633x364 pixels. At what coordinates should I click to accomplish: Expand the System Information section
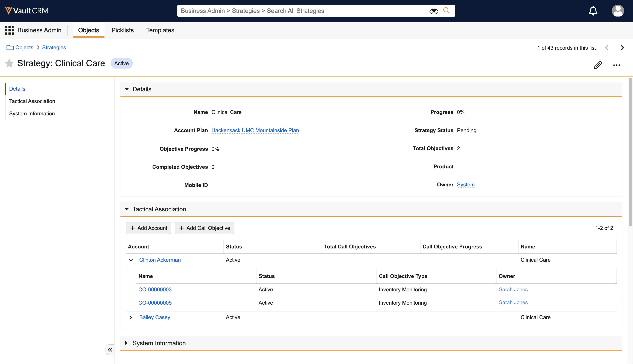127,343
